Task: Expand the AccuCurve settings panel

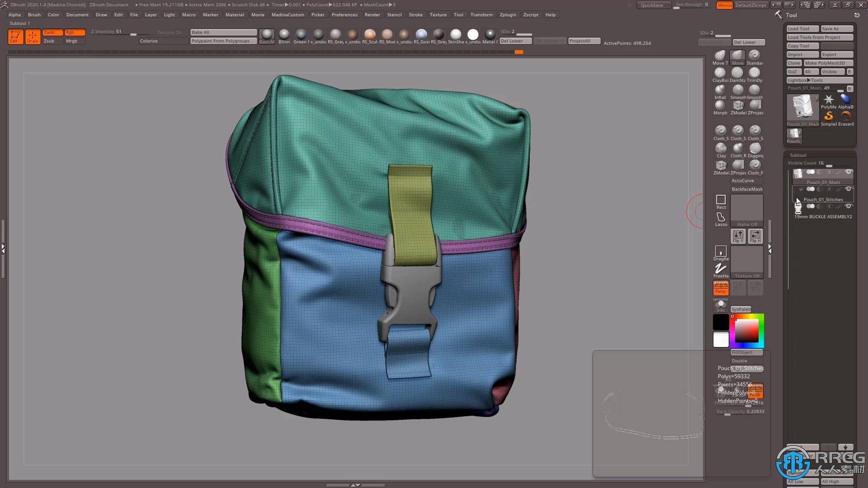Action: tap(743, 181)
